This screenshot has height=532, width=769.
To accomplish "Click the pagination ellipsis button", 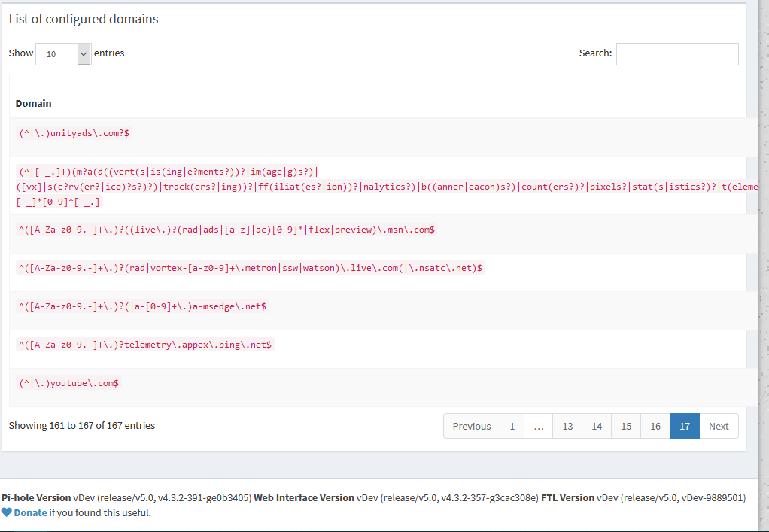I will 538,426.
